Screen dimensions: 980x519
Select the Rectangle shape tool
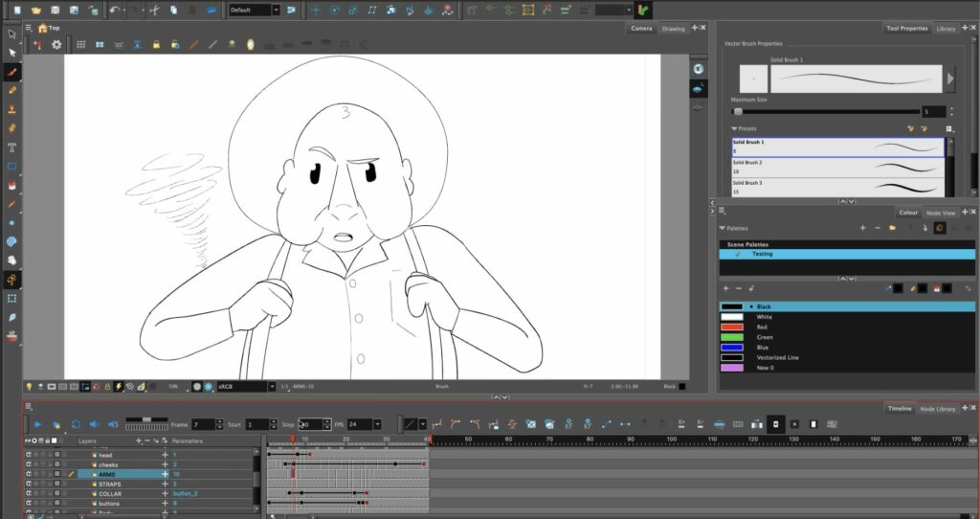click(x=11, y=167)
